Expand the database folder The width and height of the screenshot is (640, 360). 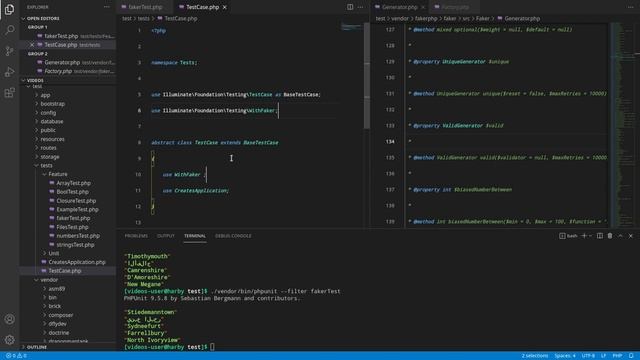click(51, 121)
